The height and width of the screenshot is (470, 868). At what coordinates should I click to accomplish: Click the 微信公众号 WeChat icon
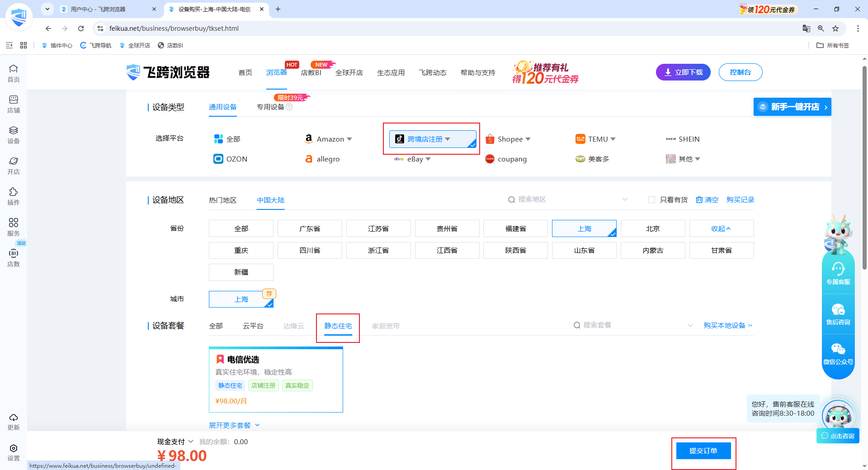point(838,354)
